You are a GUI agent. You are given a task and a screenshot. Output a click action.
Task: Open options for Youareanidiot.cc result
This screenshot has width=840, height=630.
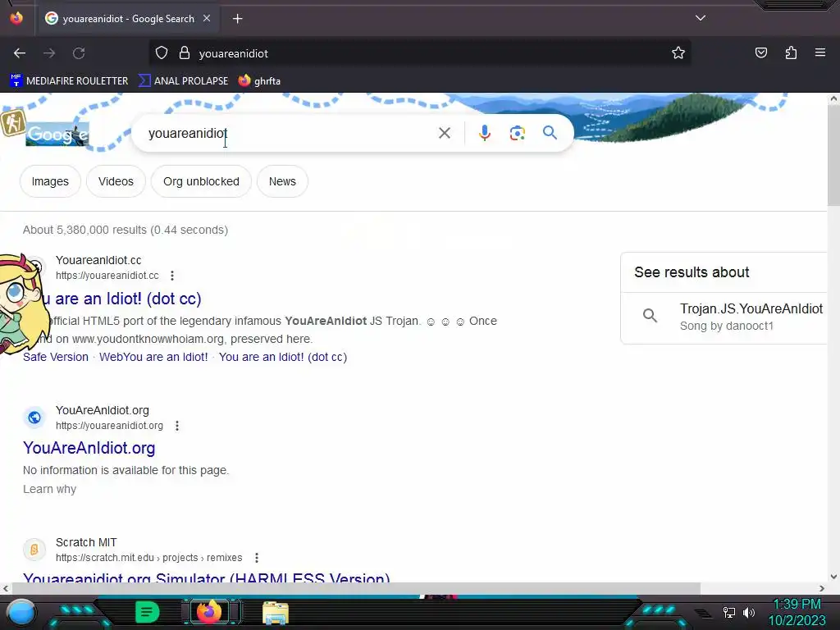172,276
